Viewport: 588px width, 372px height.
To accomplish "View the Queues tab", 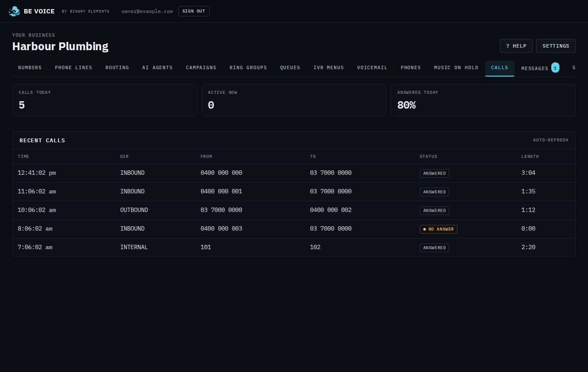I will (290, 68).
